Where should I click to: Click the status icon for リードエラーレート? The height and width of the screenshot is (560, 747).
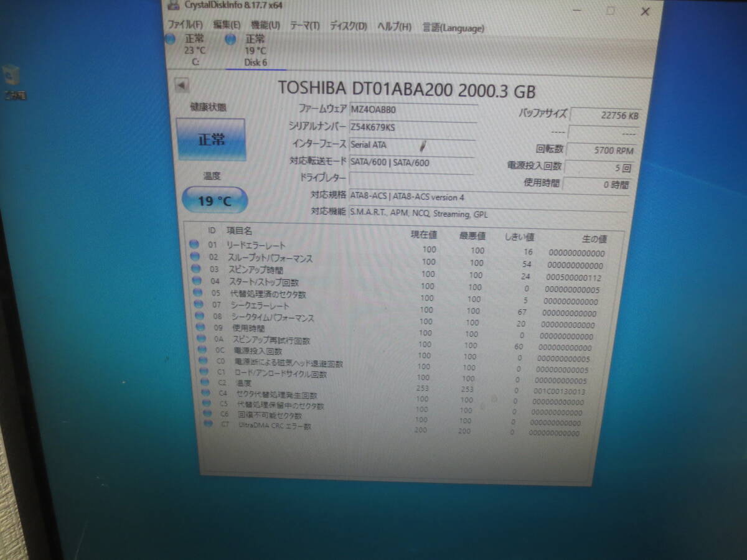[x=194, y=245]
